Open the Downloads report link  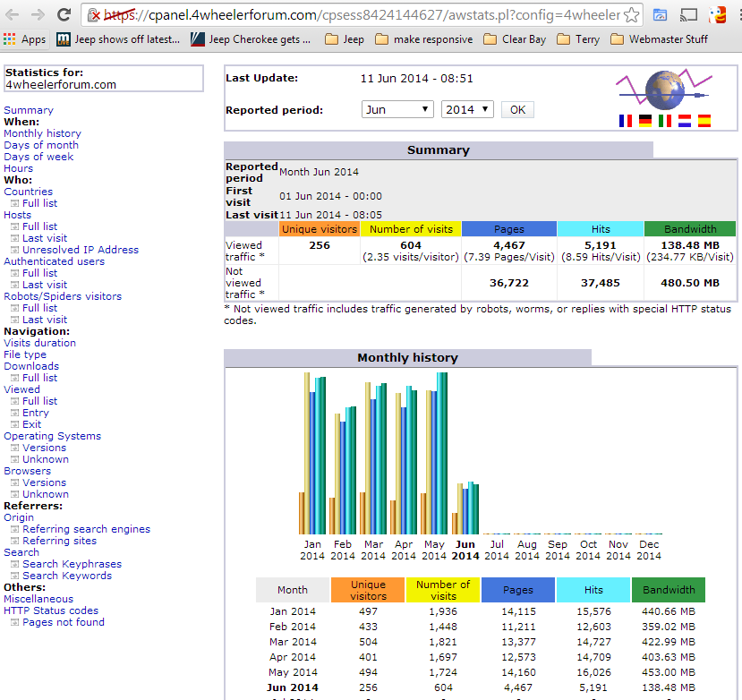tap(31, 366)
